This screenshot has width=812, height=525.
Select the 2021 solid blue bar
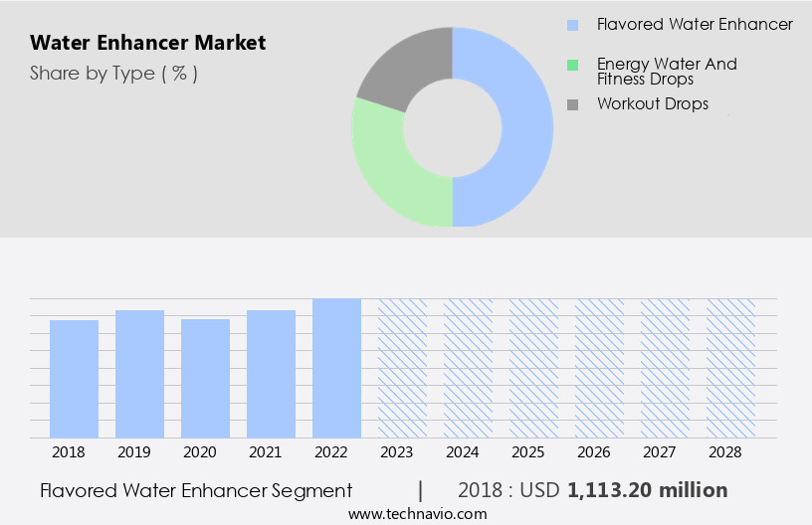[271, 374]
